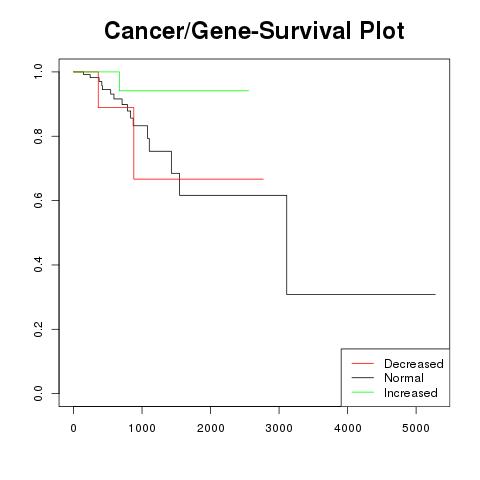Click the black Normal legend line

(x=363, y=378)
